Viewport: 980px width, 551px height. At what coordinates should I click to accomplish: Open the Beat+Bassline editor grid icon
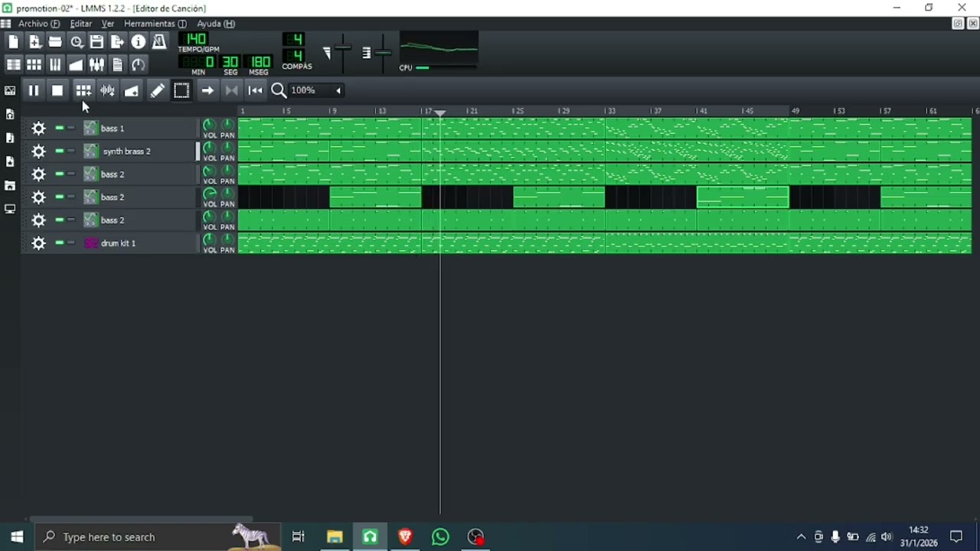(x=34, y=65)
